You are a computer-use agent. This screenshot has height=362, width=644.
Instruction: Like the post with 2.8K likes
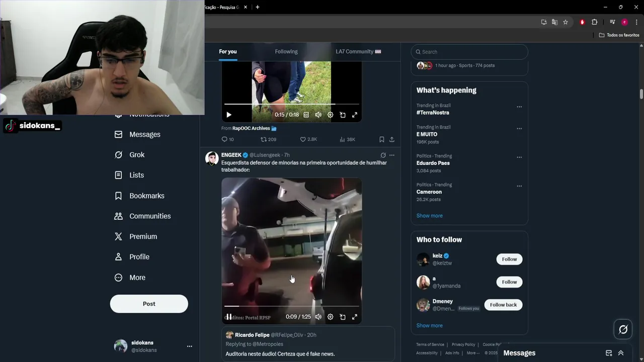click(308, 139)
